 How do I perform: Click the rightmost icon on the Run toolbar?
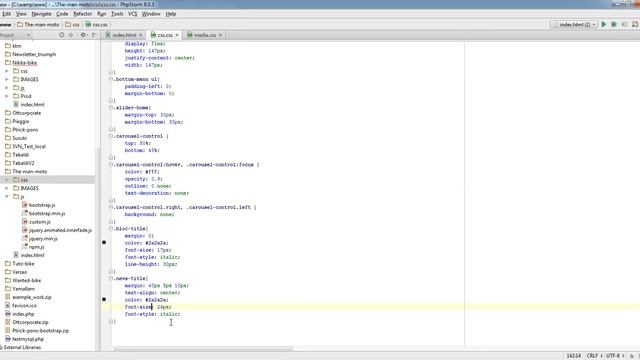tap(635, 24)
